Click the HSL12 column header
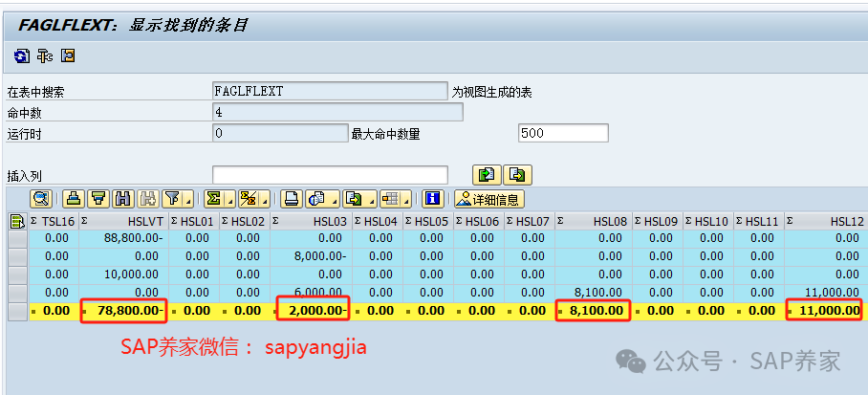 (825, 222)
